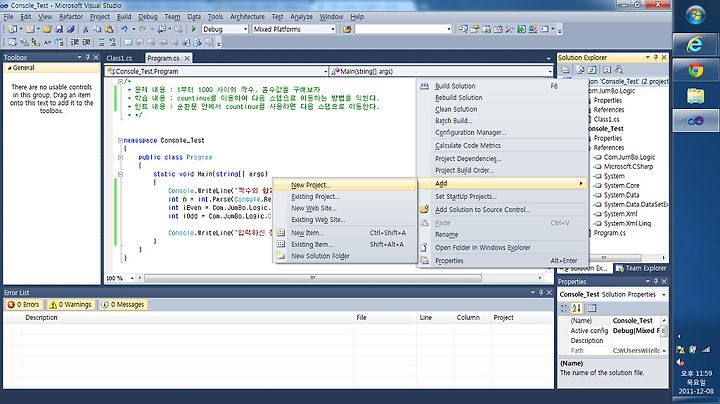Click the Refresh icon in Solution Explorer toolbar
Screen dimensions: 720x404
tap(592, 70)
